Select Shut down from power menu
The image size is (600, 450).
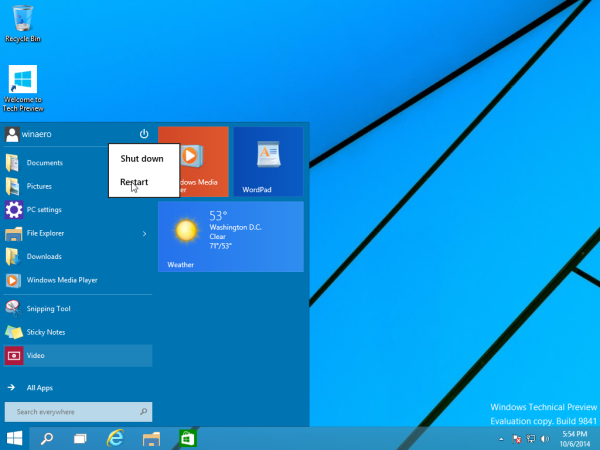coord(142,158)
